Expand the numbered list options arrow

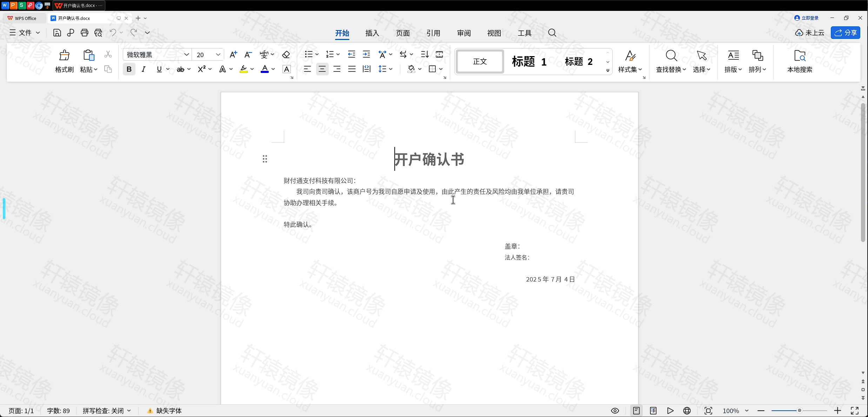coord(338,54)
